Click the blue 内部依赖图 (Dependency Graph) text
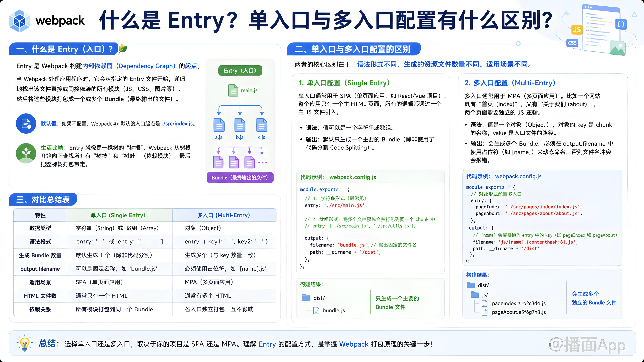Viewport: 644px width, 362px height. [129, 66]
